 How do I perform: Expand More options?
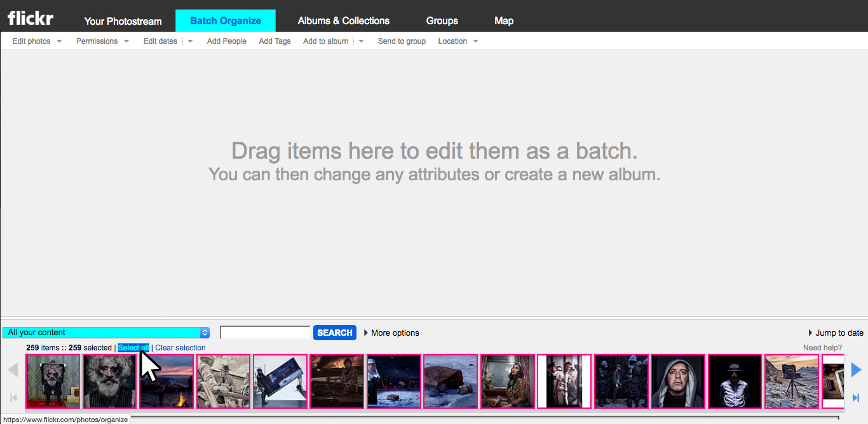[x=391, y=333]
